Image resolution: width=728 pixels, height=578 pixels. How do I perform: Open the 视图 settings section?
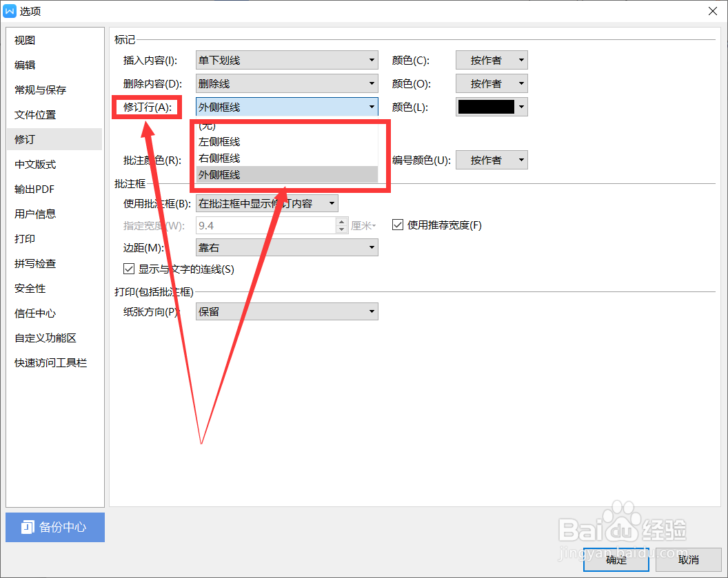coord(24,40)
